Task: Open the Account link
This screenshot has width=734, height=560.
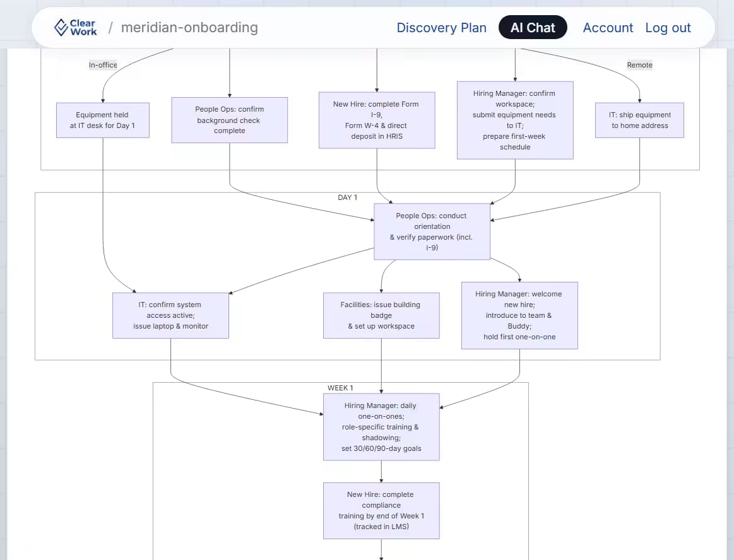Action: (x=608, y=28)
